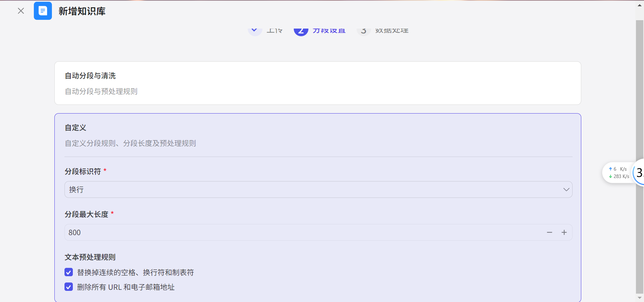The image size is (644, 302).
Task: Click the chevron arrow of 分段标识符 selector
Action: pos(566,189)
